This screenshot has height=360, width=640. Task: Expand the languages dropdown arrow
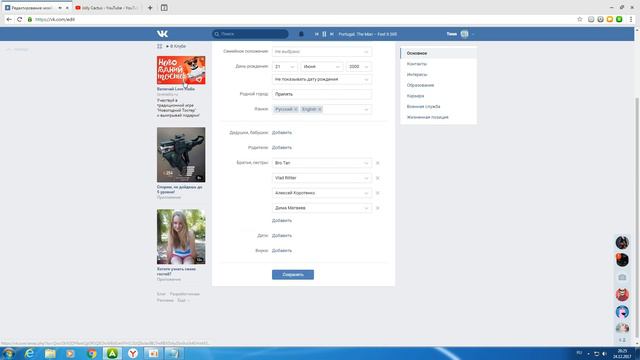[366, 109]
